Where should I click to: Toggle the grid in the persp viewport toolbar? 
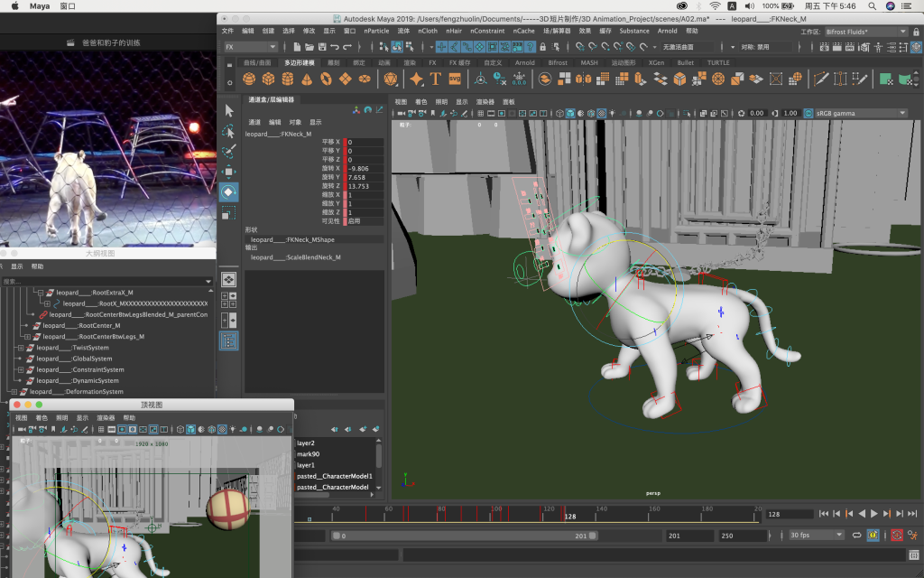[x=481, y=113]
